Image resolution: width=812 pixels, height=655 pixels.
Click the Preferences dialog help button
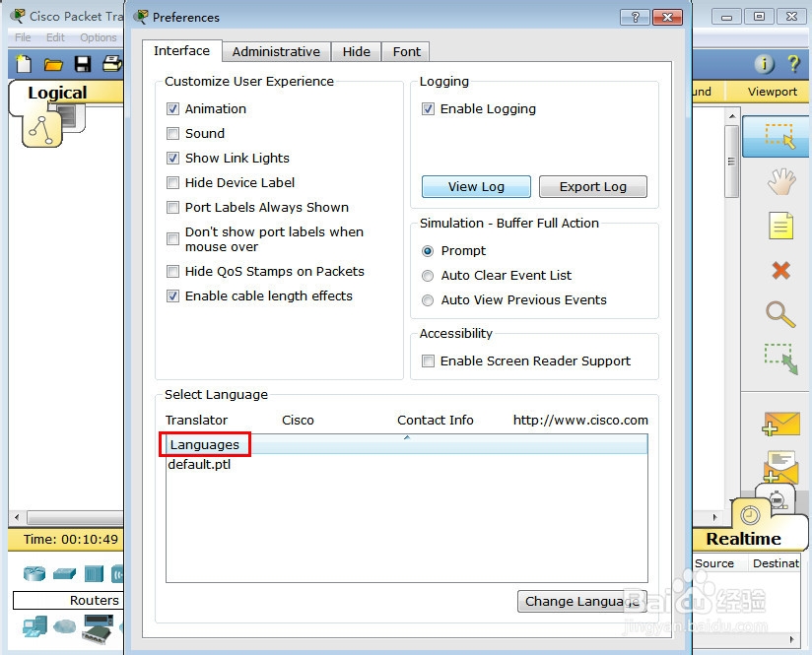(x=635, y=17)
